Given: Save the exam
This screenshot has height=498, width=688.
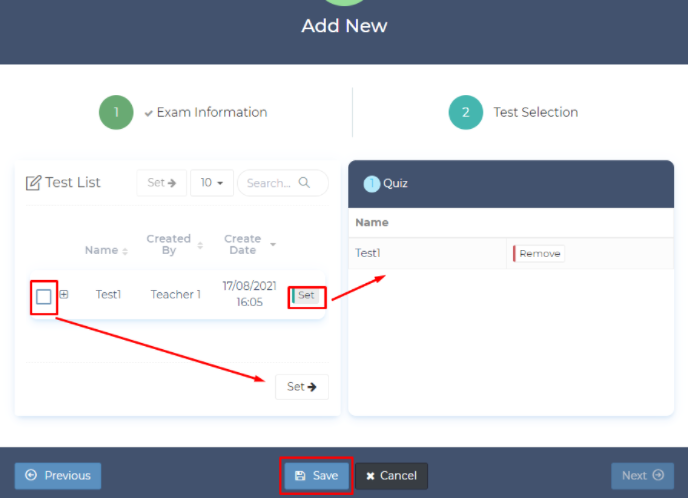Looking at the screenshot, I should [316, 476].
